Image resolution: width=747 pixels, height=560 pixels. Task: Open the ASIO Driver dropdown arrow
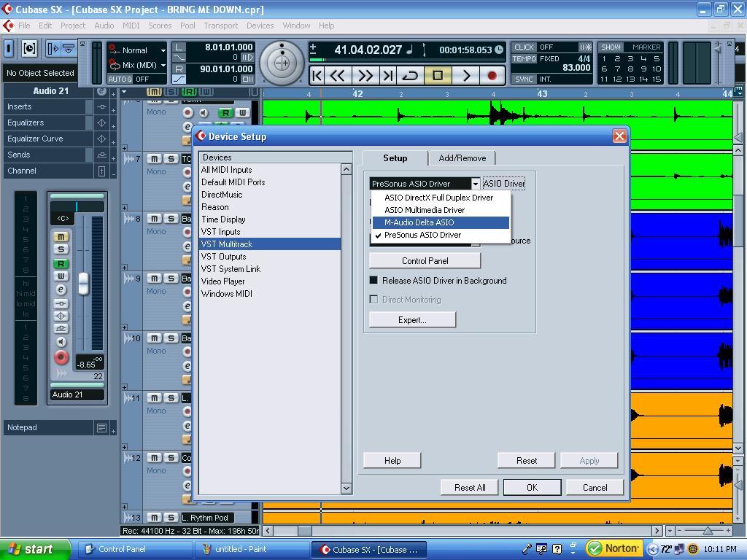(475, 184)
